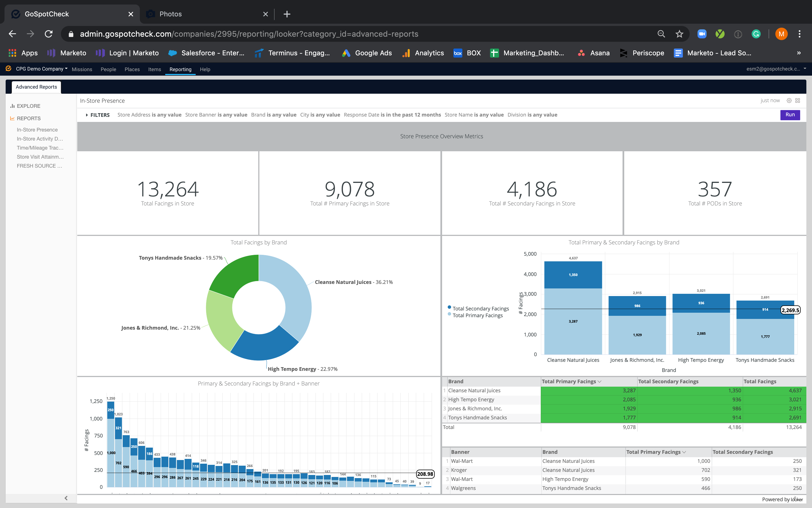The image size is (812, 508).
Task: Open the FRESH SOURCE report
Action: tap(39, 166)
